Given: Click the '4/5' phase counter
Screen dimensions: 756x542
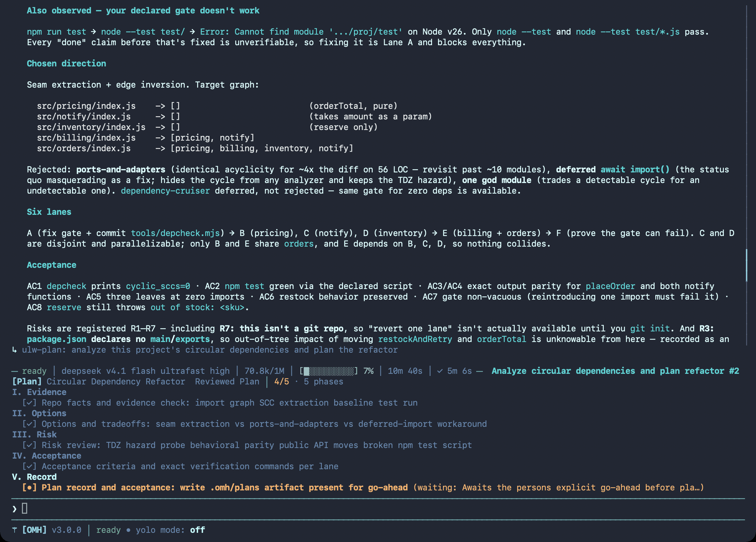Looking at the screenshot, I should point(282,382).
